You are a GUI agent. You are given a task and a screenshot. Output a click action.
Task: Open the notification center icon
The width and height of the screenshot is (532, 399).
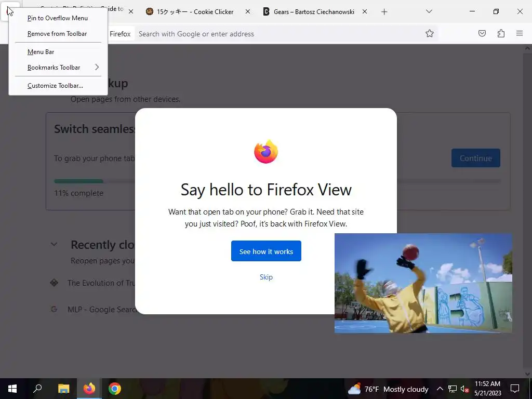coord(515,389)
